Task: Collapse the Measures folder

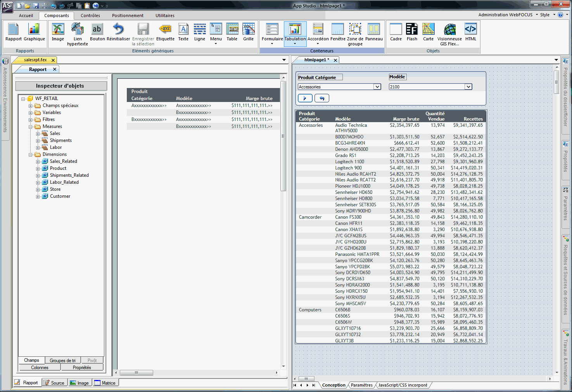Action: (30, 126)
